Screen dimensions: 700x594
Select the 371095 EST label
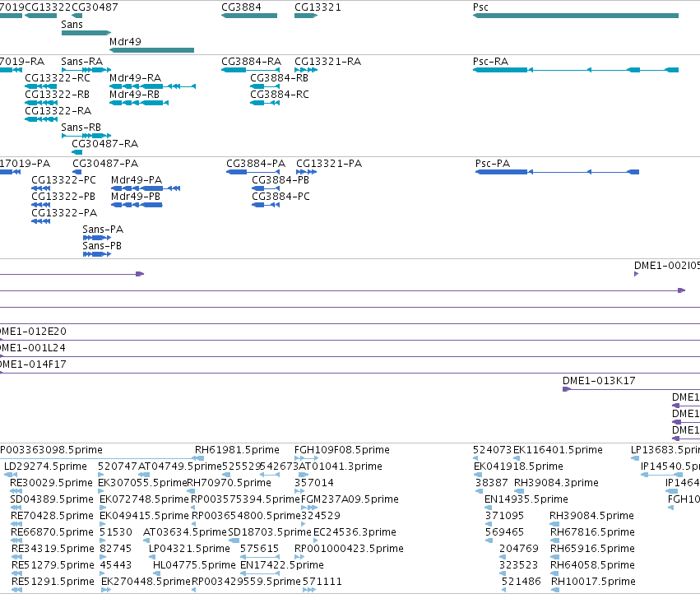(x=504, y=516)
